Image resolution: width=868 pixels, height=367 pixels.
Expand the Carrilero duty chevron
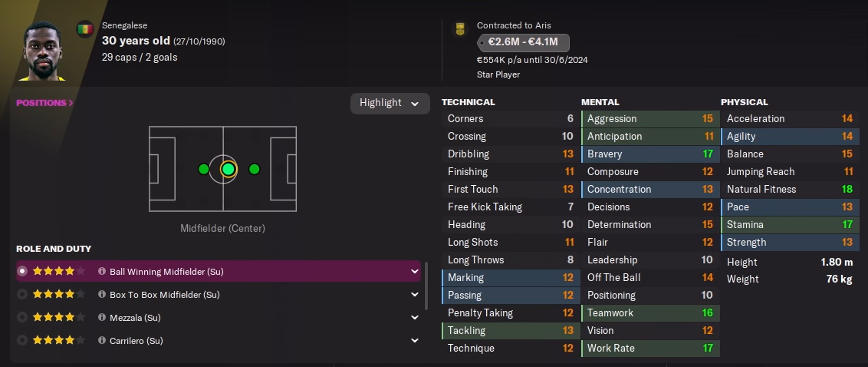415,341
